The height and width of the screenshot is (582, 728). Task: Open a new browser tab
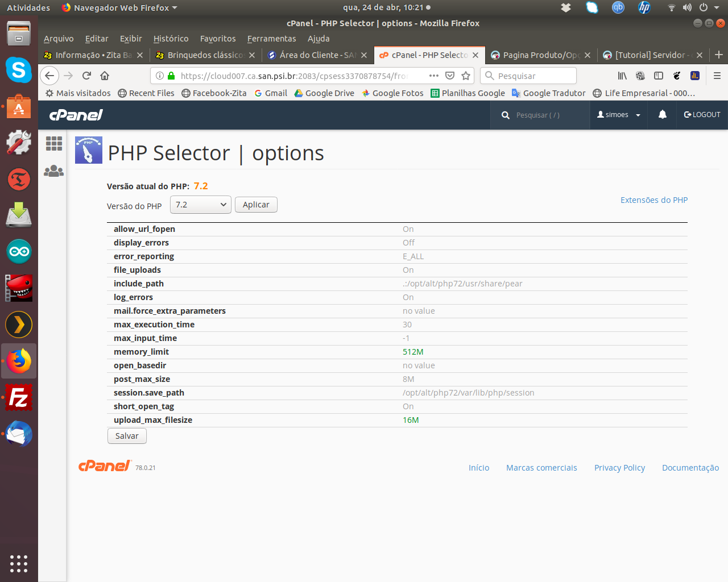point(719,55)
